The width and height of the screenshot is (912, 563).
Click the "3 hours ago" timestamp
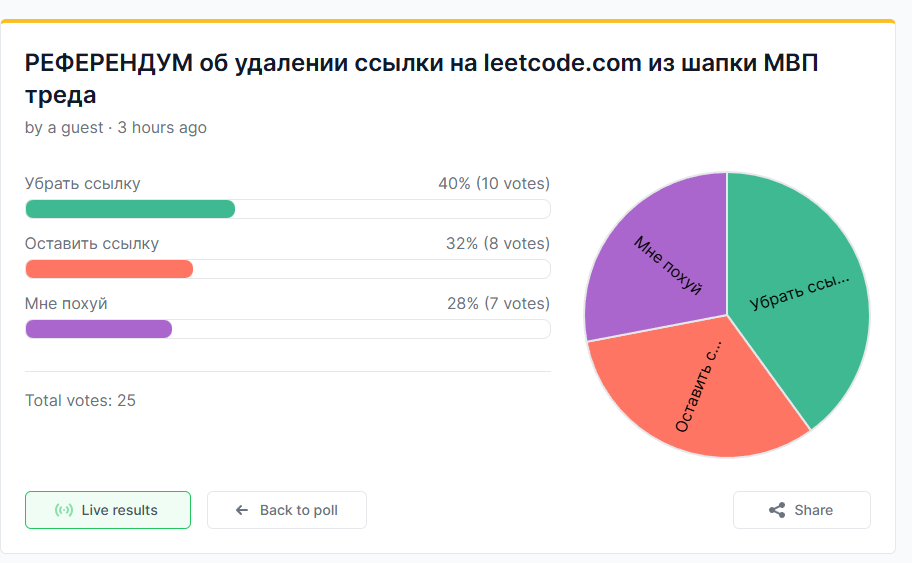[162, 128]
